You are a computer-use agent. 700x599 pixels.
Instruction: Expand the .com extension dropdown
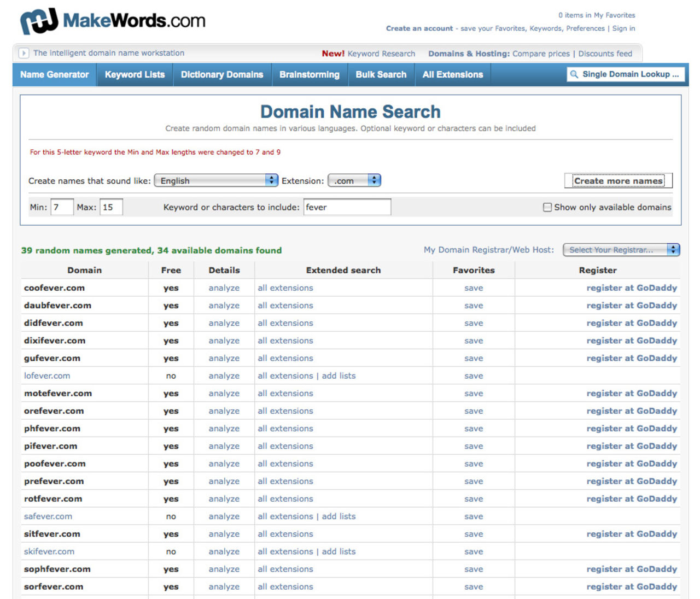click(354, 180)
